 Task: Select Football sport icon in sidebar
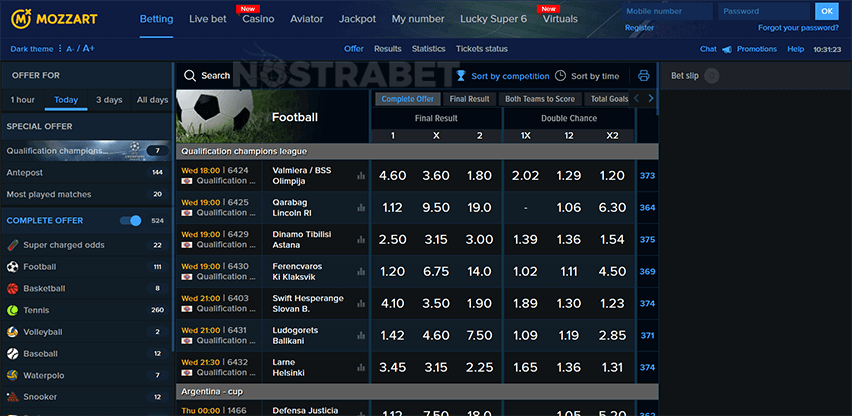(12, 267)
